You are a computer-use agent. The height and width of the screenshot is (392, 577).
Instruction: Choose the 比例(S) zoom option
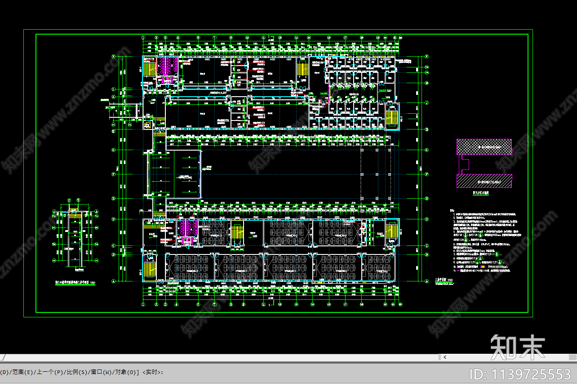77,372
